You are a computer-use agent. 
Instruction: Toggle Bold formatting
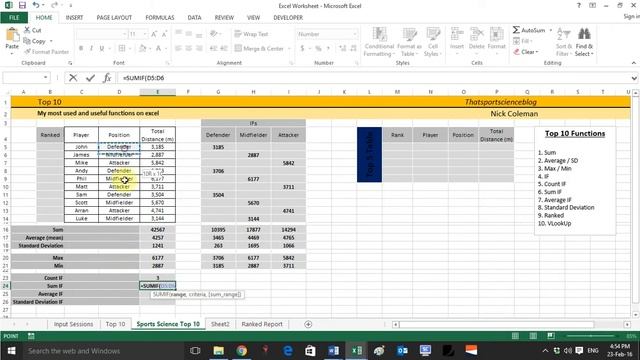click(81, 48)
